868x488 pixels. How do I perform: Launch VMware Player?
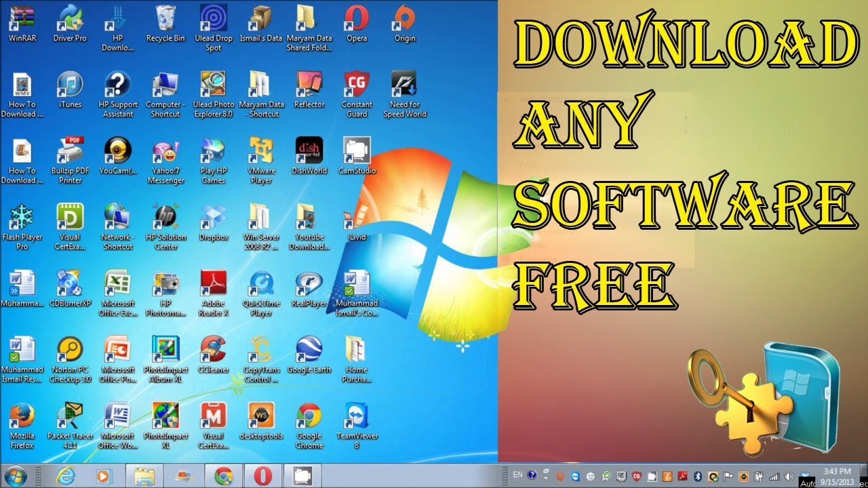(261, 161)
